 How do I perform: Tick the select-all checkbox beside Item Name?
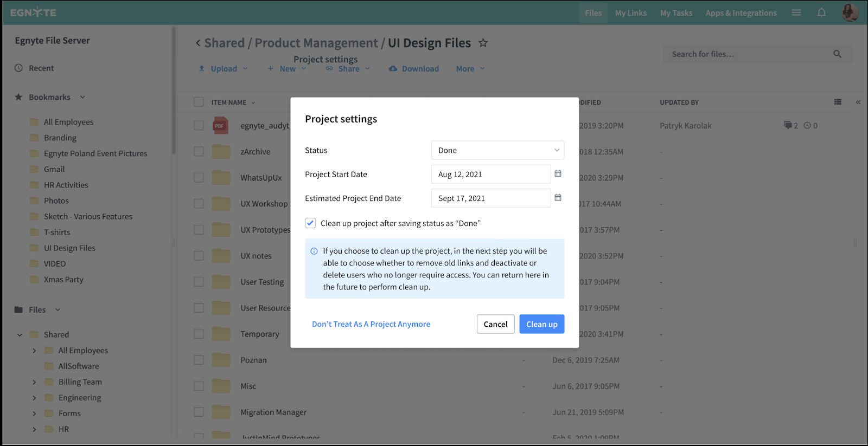click(x=199, y=102)
